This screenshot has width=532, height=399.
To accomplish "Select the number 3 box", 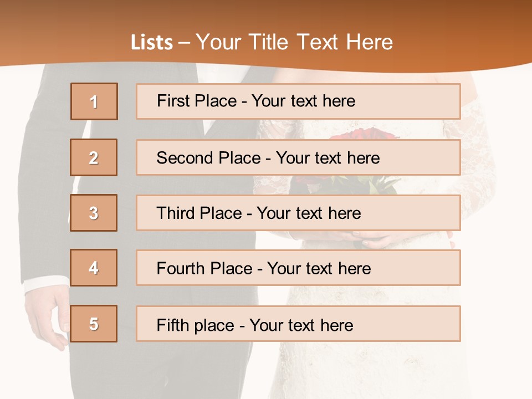I will 94,213.
